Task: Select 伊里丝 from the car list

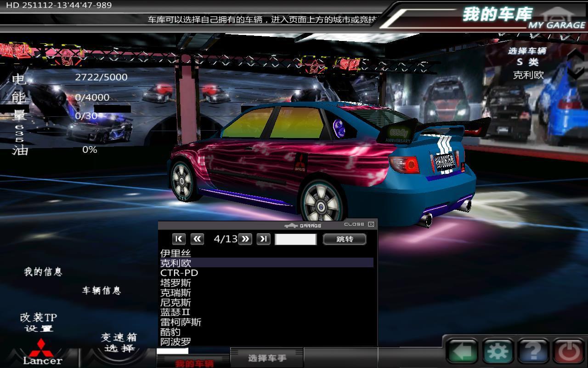Action: coord(175,253)
